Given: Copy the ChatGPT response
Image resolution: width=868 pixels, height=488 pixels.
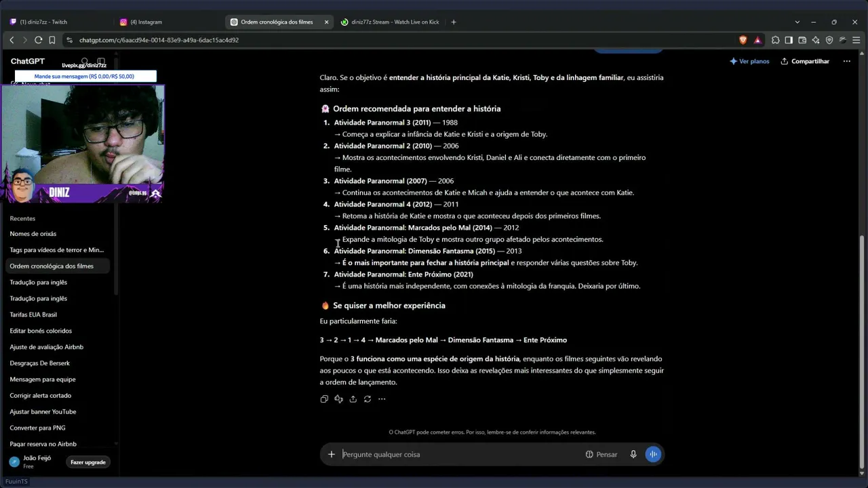Looking at the screenshot, I should click(324, 399).
